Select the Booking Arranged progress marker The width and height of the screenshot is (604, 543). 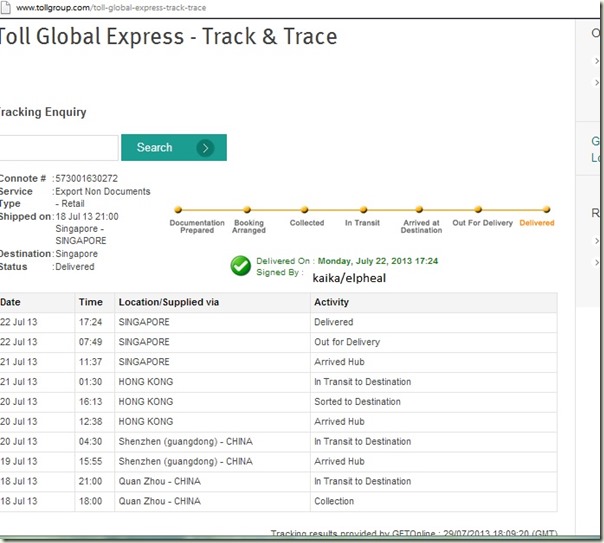[x=247, y=210]
